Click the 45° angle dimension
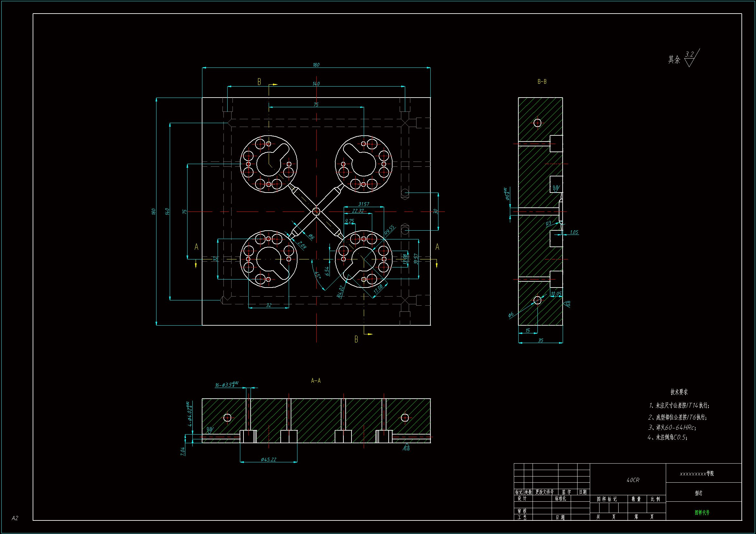Viewport: 756px width, 534px height. (x=318, y=275)
